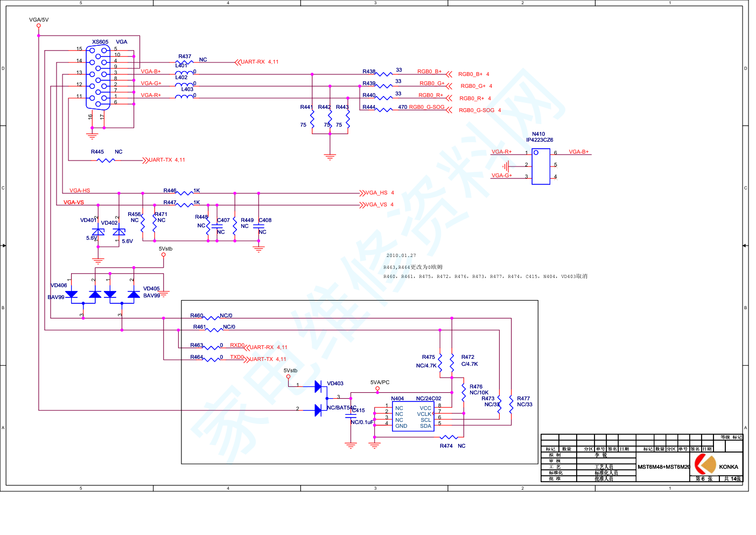Viewport: 756px width, 535px height.
Task: Click resistor R437 symbol
Action: coord(184,62)
